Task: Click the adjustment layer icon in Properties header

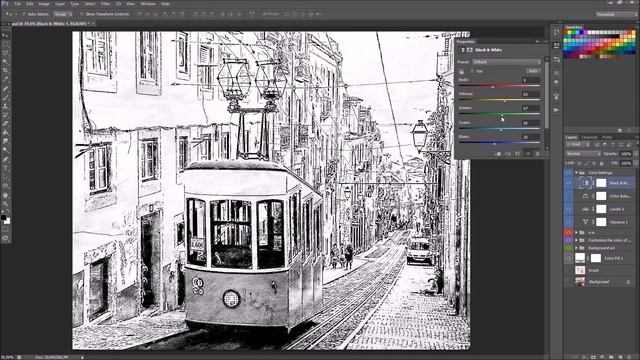Action: tap(462, 50)
